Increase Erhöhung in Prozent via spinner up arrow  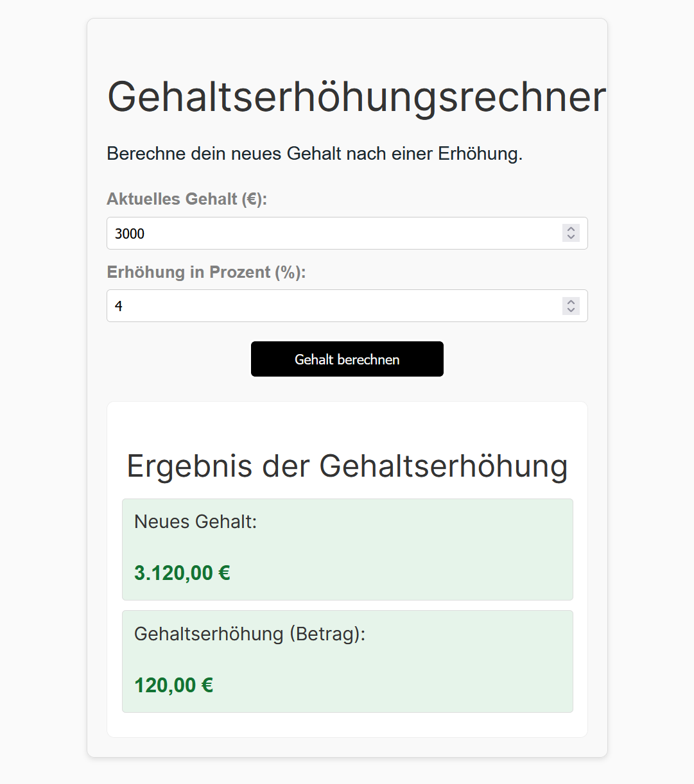(570, 302)
